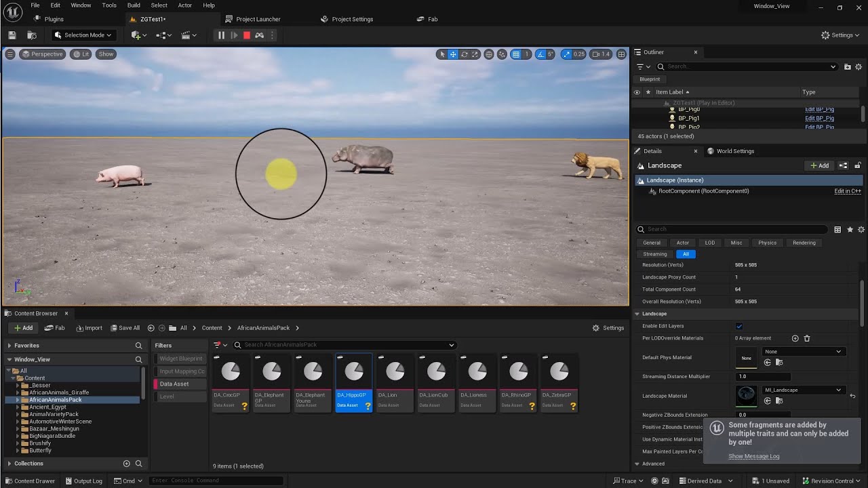Click the Browse to asset toolbar icon
The image size is (868, 488).
pos(32,35)
